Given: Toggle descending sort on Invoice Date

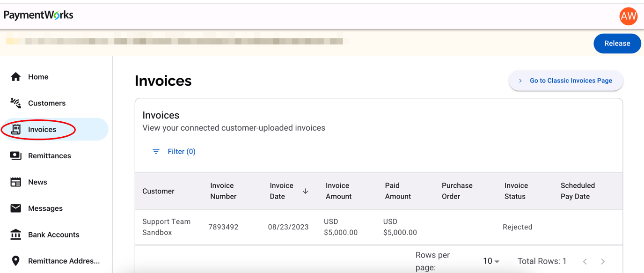Looking at the screenshot, I should coord(305,191).
